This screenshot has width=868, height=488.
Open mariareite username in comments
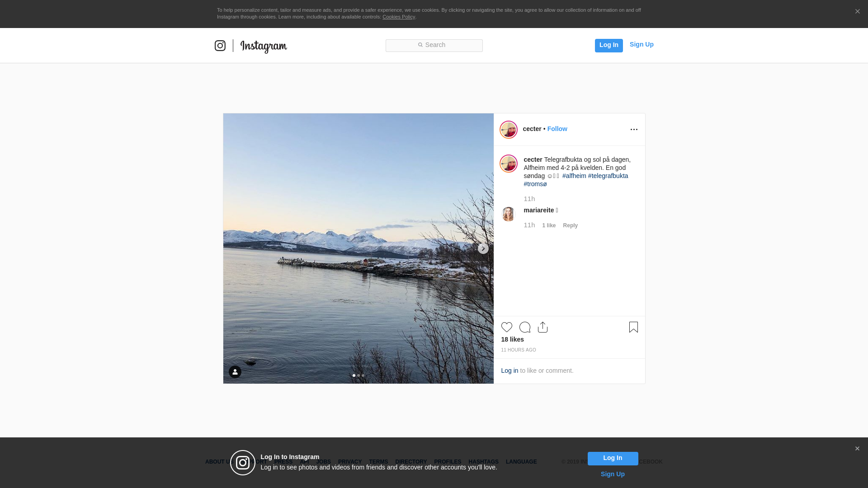[539, 210]
